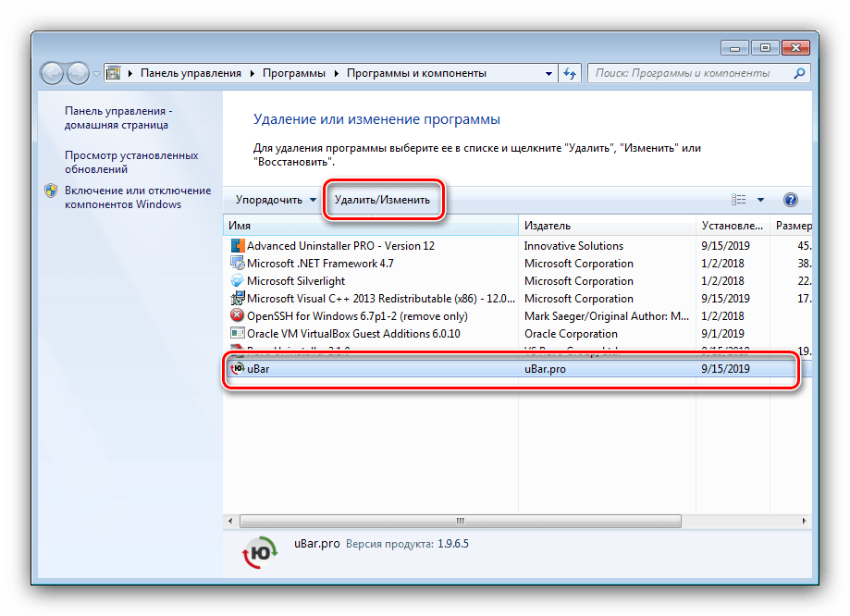
Task: Click the Windows features shield icon
Action: pos(51,191)
